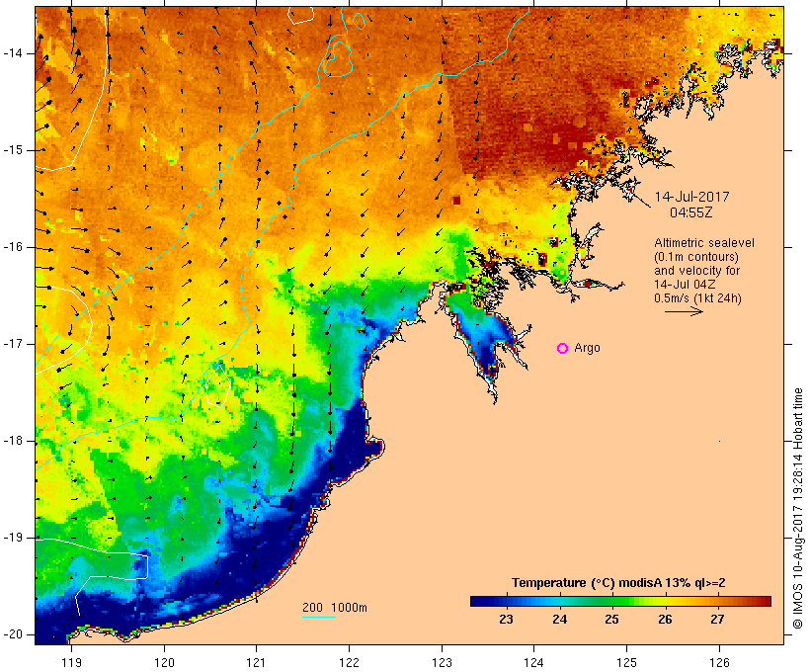Click the '23' colorbar tick label
The width and height of the screenshot is (810, 672).
[x=506, y=620]
